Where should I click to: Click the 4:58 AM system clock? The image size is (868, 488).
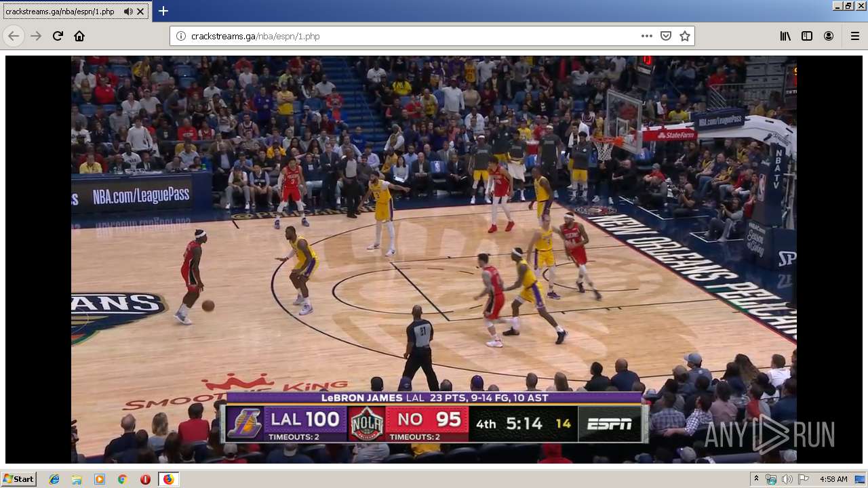coord(833,479)
